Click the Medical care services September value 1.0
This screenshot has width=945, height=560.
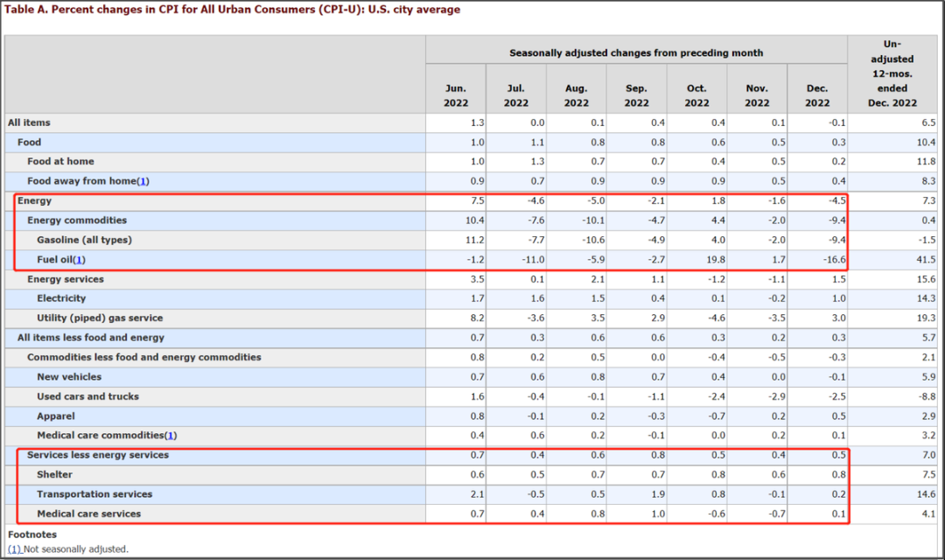[x=658, y=514]
